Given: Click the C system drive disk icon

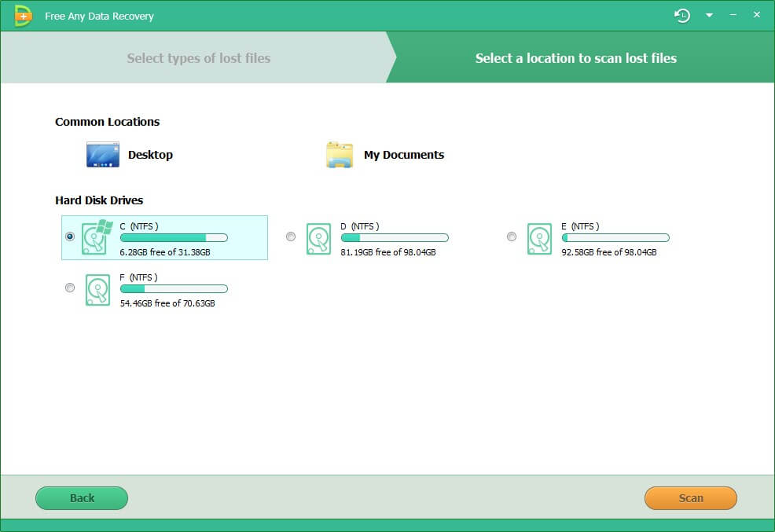Looking at the screenshot, I should pos(97,237).
